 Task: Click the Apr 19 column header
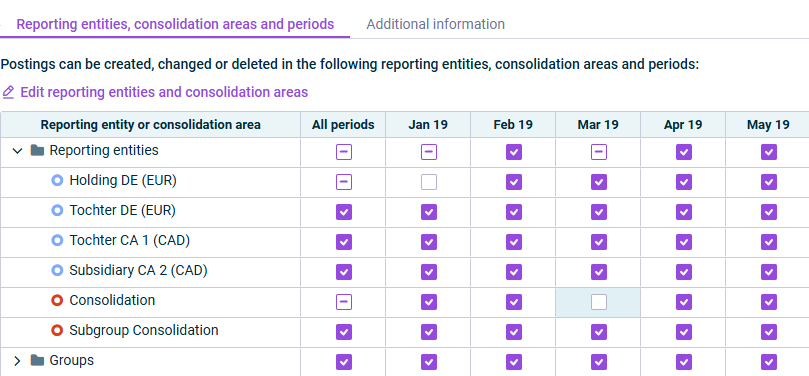tap(683, 125)
